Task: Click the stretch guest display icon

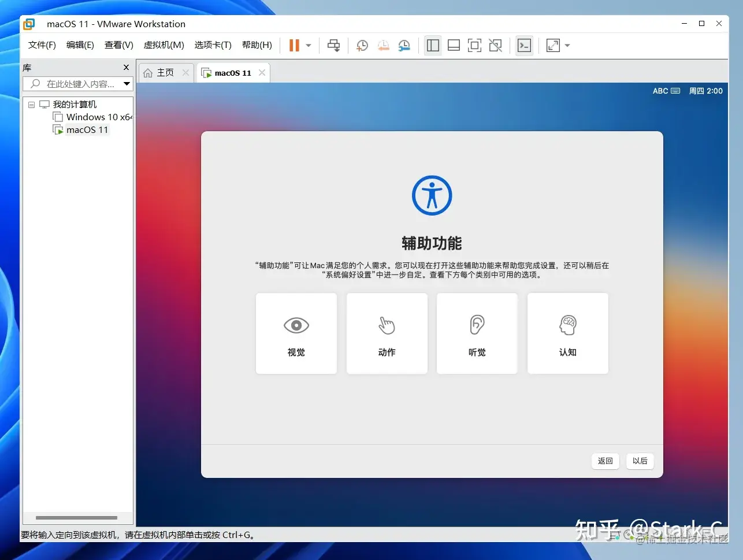Action: point(553,46)
